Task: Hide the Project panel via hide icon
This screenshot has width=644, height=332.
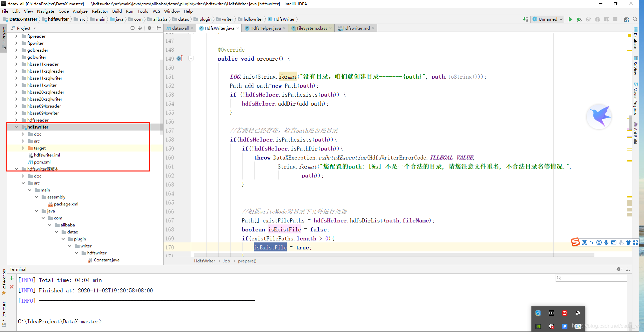Action: point(159,28)
